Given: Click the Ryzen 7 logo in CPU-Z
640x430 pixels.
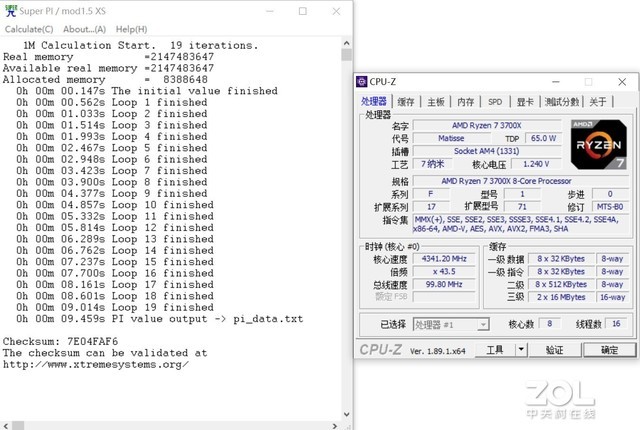Looking at the screenshot, I should (x=598, y=144).
